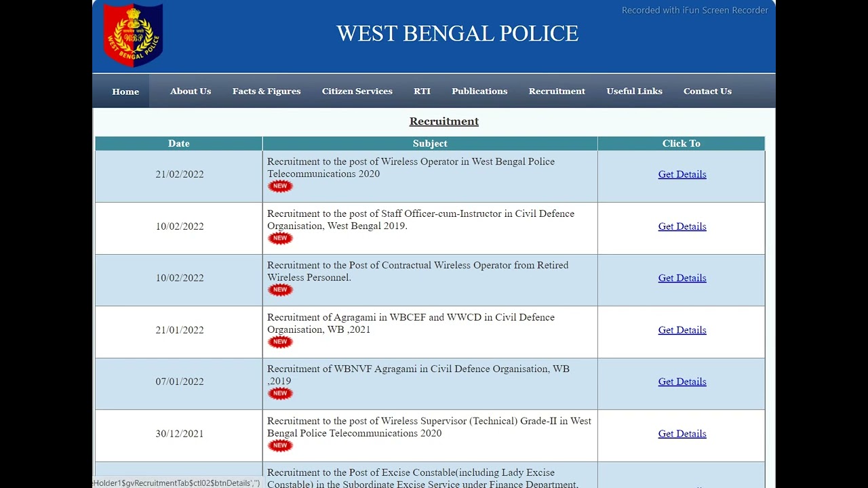
Task: Click NEW badge under Agragami WBCEF and WWCD recruitment
Action: click(280, 342)
